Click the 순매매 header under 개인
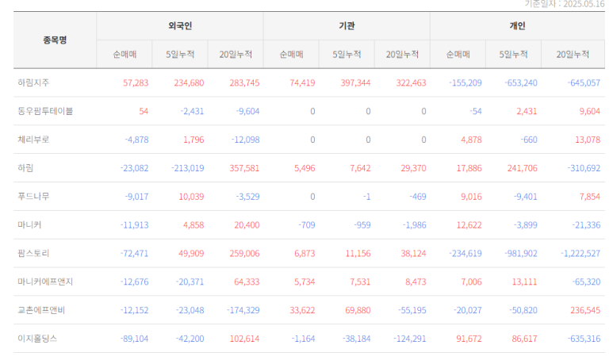The image size is (613, 364). click(x=458, y=55)
